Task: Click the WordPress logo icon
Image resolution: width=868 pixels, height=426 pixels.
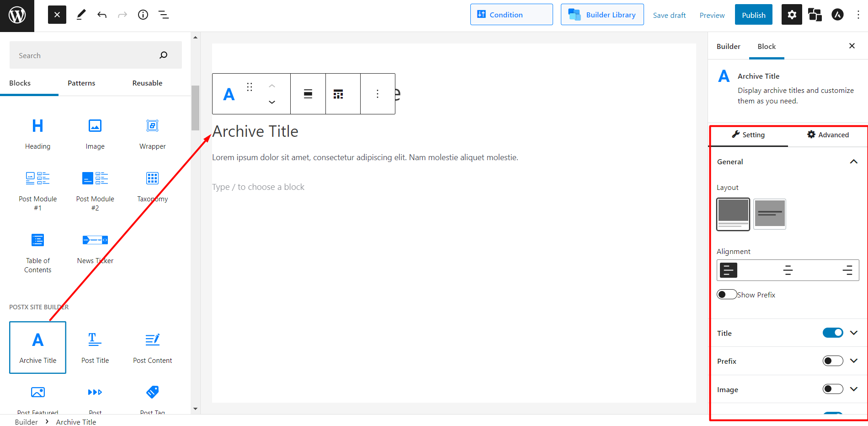Action: point(17,16)
